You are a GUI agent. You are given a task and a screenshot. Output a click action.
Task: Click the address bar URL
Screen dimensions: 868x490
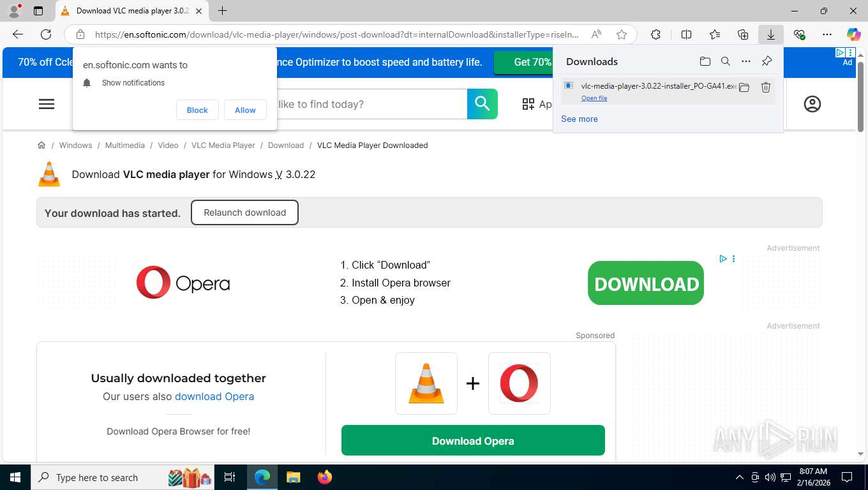pos(337,34)
